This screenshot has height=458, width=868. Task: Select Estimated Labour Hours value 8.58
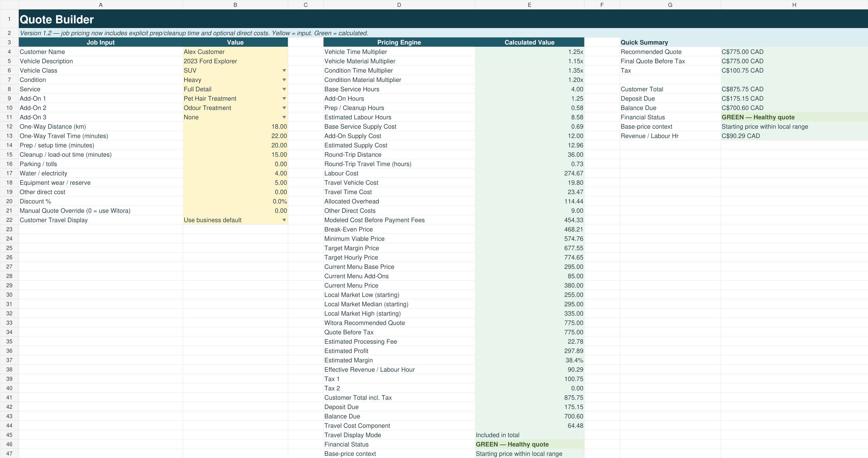click(x=529, y=117)
